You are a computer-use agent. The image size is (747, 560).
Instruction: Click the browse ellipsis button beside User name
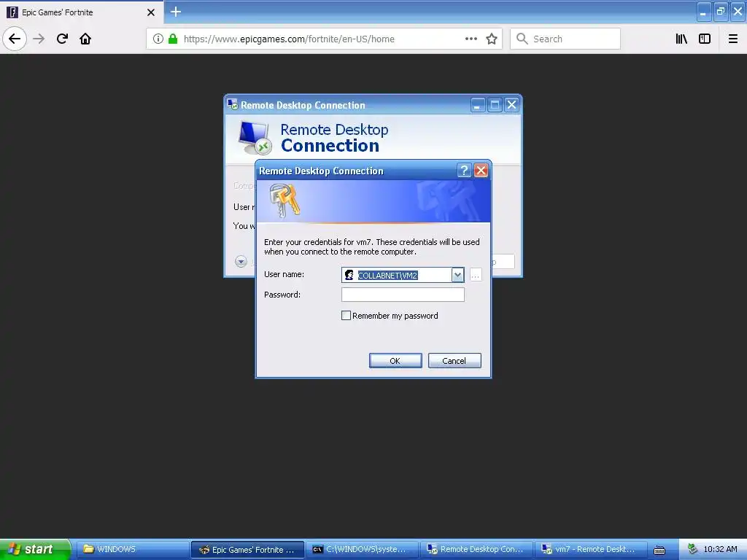(476, 275)
